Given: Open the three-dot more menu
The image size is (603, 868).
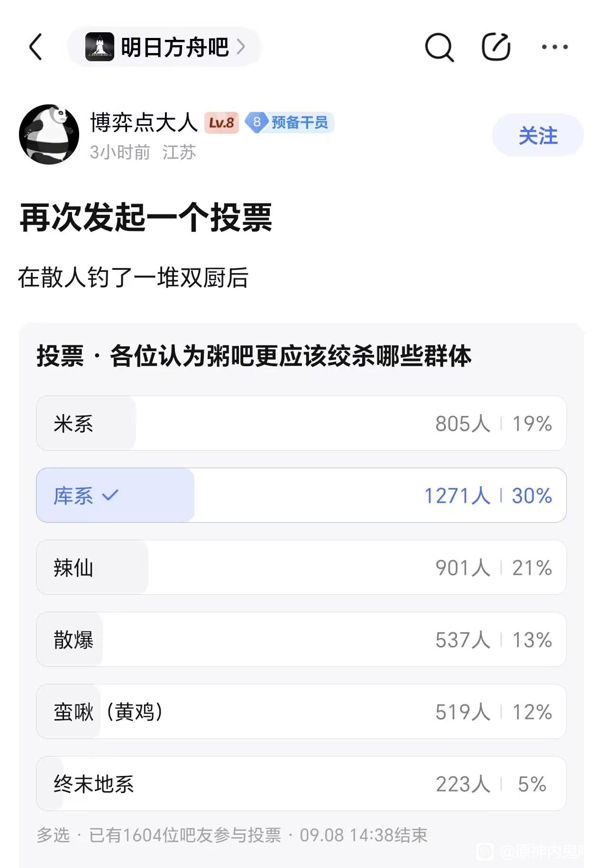Looking at the screenshot, I should tap(555, 47).
